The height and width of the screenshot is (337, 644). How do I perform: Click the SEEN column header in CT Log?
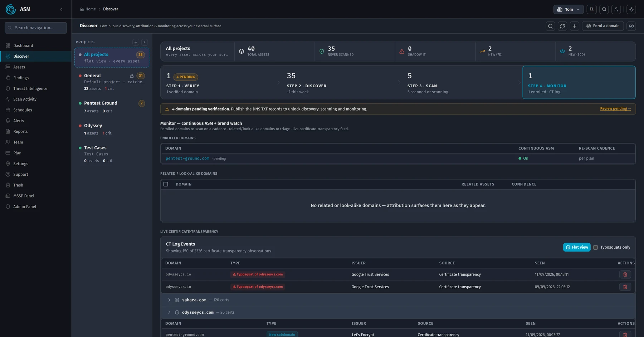(x=540, y=263)
